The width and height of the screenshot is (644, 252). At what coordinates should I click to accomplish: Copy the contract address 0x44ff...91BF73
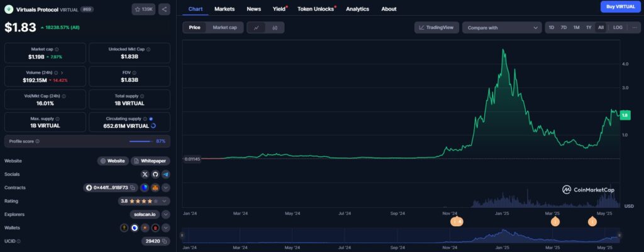pyautogui.click(x=133, y=188)
